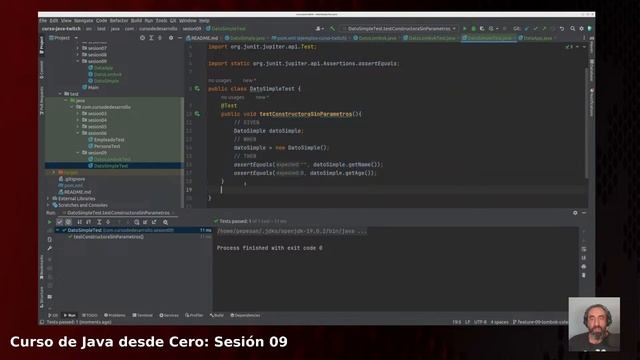Open the Terminal tool window

(x=142, y=316)
